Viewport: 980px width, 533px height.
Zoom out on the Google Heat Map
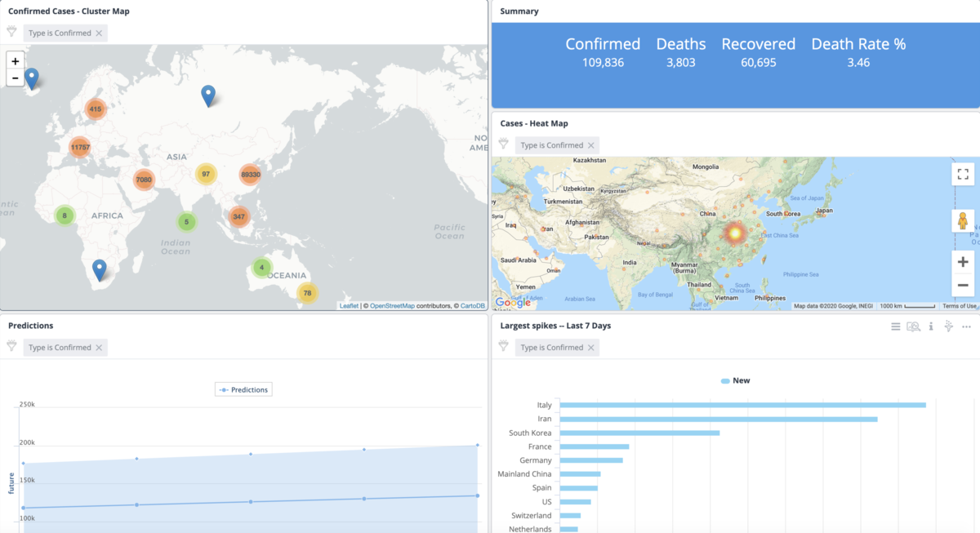point(963,285)
